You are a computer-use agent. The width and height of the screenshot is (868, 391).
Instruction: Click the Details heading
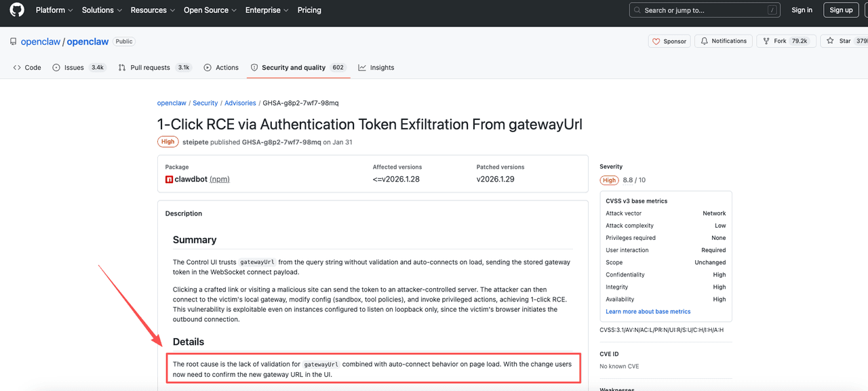point(189,342)
